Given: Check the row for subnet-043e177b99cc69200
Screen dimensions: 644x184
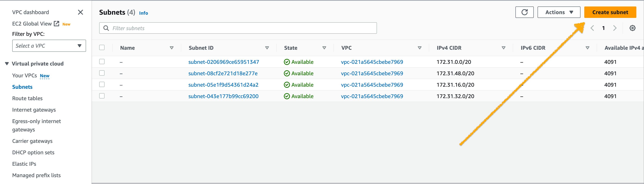Looking at the screenshot, I should (x=102, y=96).
